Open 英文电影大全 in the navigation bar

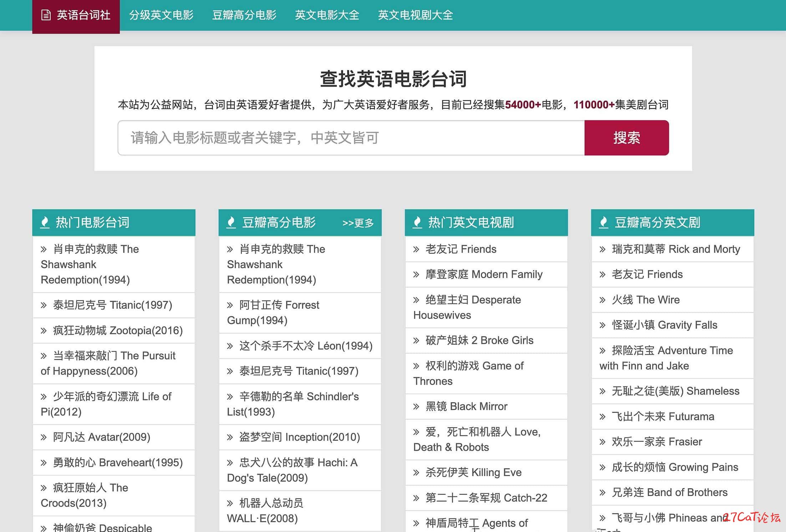coord(327,15)
